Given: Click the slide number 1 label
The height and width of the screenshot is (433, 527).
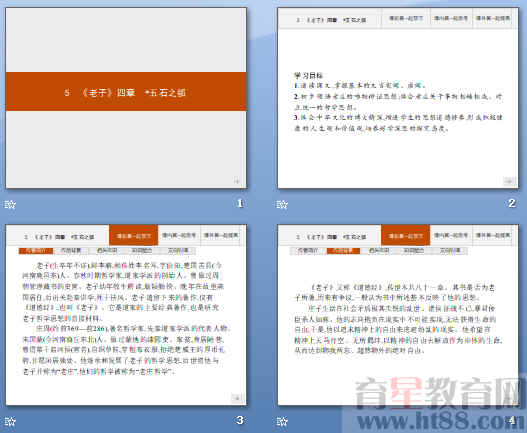Looking at the screenshot, I should tap(240, 203).
